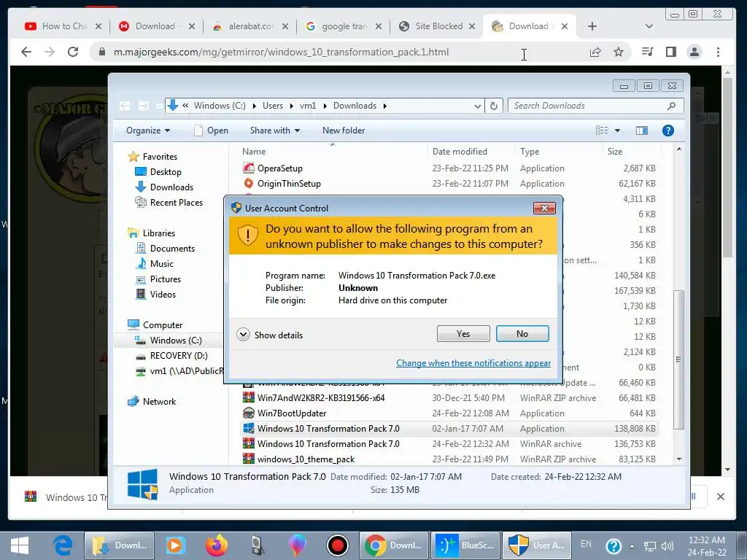The height and width of the screenshot is (560, 747).
Task: Open Chrome tab search chevron
Action: (x=649, y=26)
